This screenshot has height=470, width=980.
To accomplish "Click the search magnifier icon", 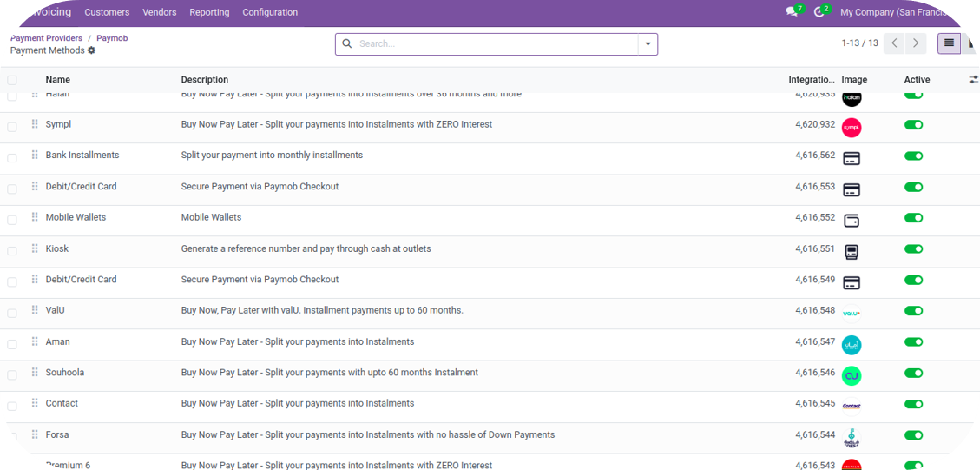I will [347, 43].
